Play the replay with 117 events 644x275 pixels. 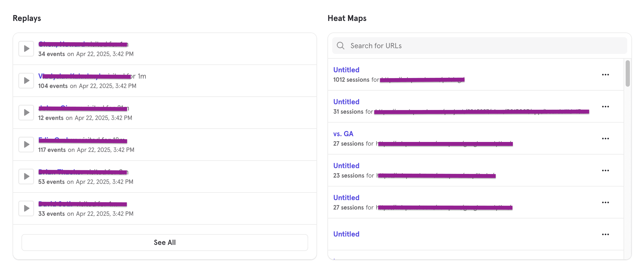[x=26, y=144]
